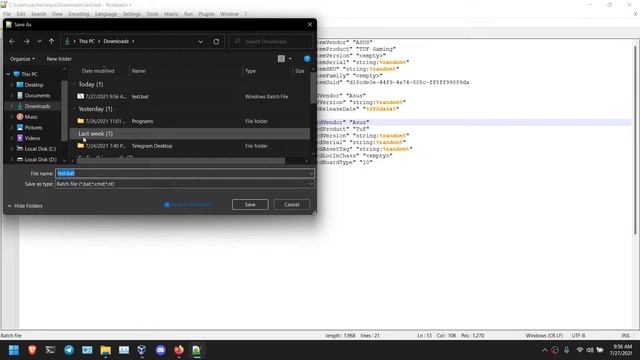Go up one folder level with the up arrow
The image size is (640, 360).
point(51,42)
